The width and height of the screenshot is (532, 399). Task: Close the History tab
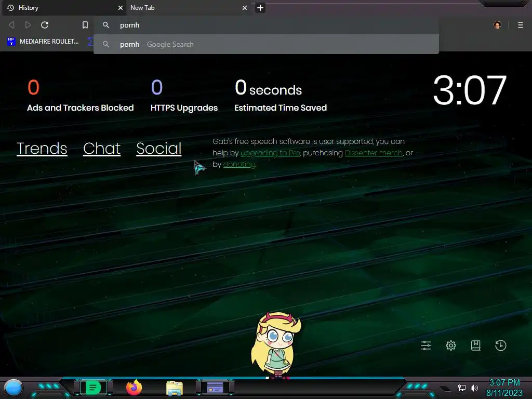pos(120,8)
